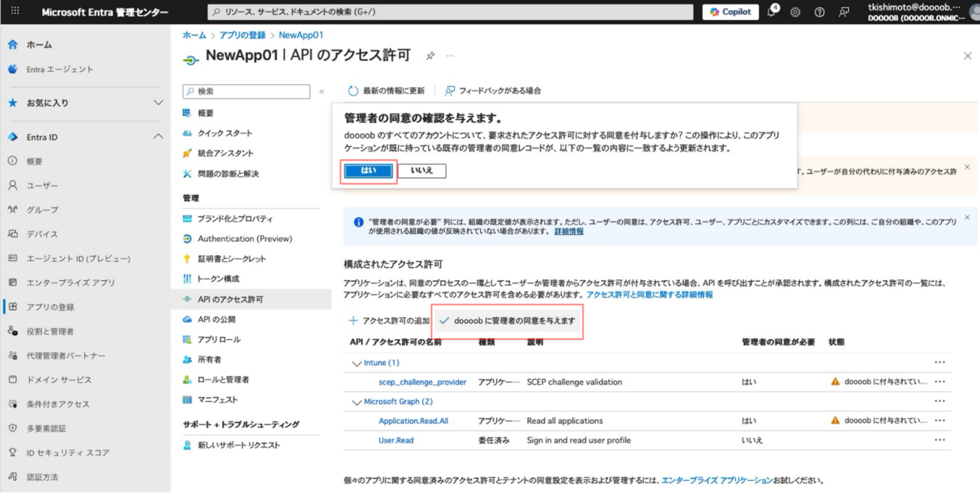Click the help question mark icon
980x493 pixels.
[820, 12]
